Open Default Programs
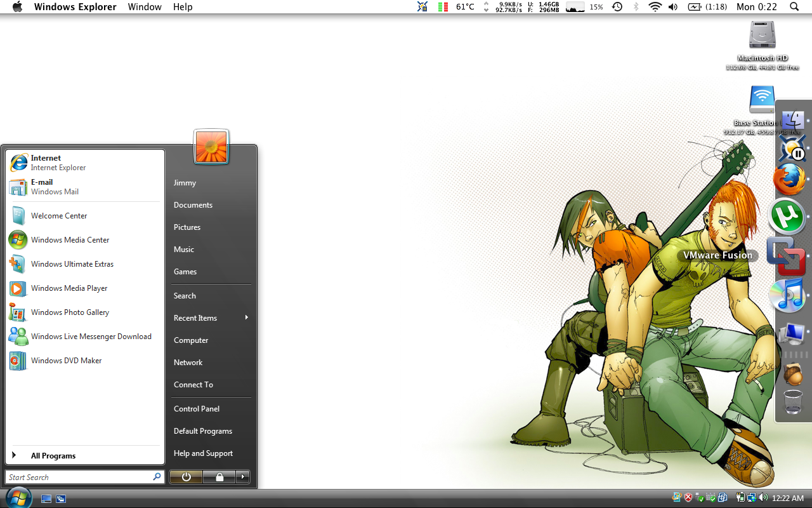Image resolution: width=812 pixels, height=508 pixels. (211, 431)
